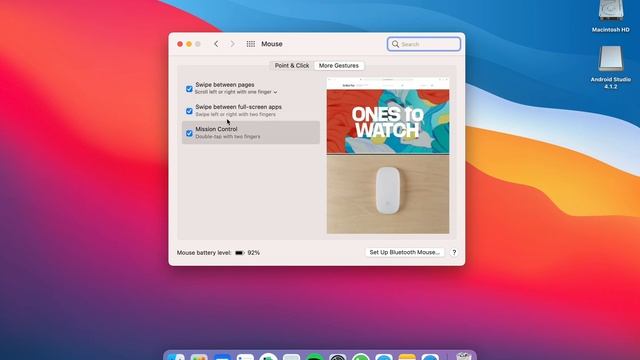Show all preferences grid icon

click(x=251, y=44)
